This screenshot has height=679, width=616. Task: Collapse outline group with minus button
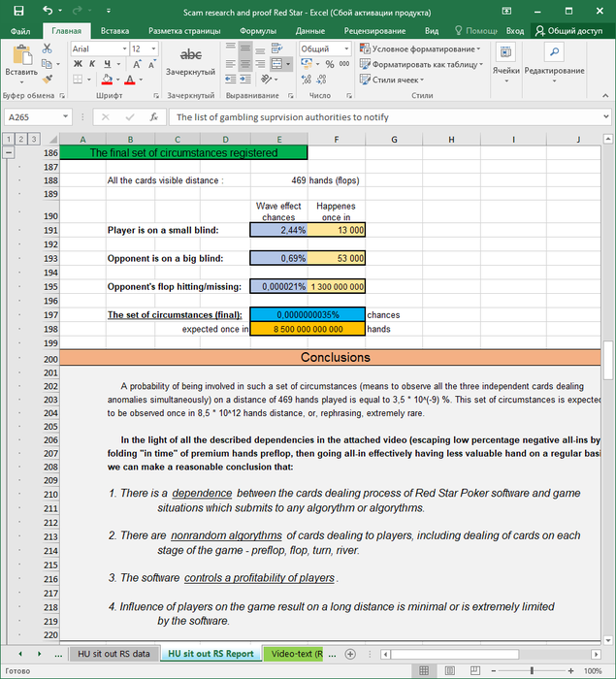click(x=9, y=152)
